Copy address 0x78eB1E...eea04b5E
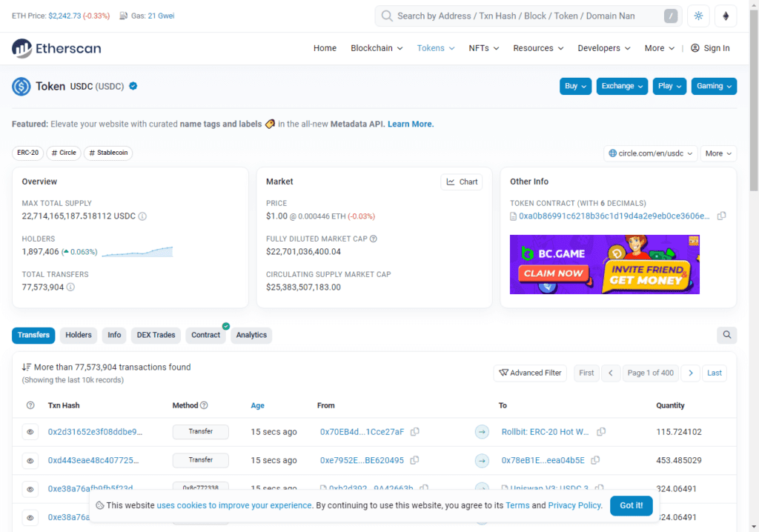This screenshot has height=532, width=759. (595, 460)
